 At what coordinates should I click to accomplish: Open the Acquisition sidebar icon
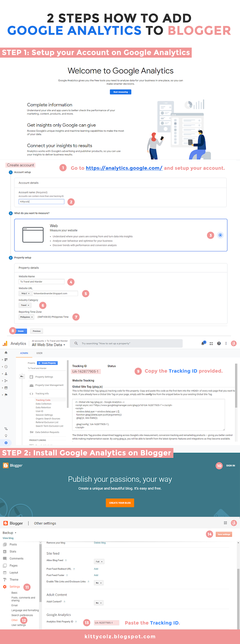[x=6, y=380]
